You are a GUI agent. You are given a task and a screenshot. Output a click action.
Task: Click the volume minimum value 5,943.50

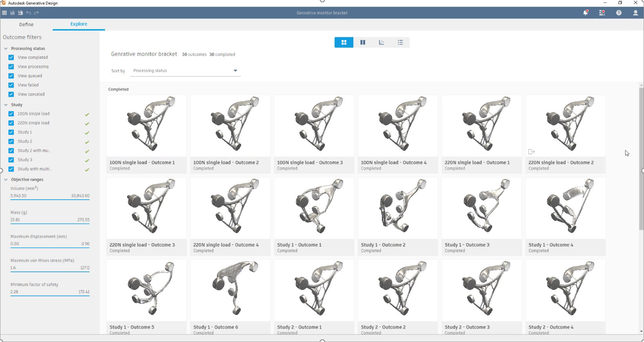(x=18, y=196)
